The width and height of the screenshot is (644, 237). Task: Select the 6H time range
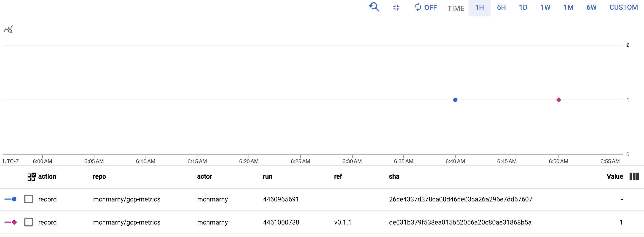501,8
